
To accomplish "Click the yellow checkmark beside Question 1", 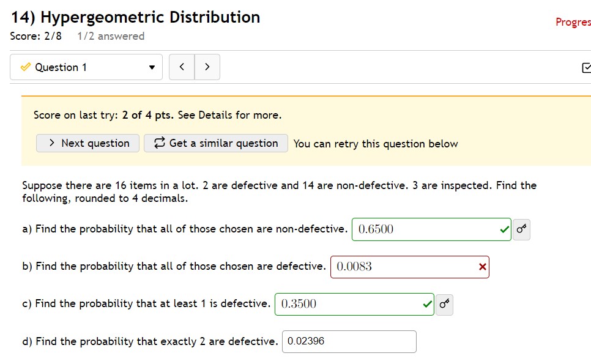I will tap(25, 67).
